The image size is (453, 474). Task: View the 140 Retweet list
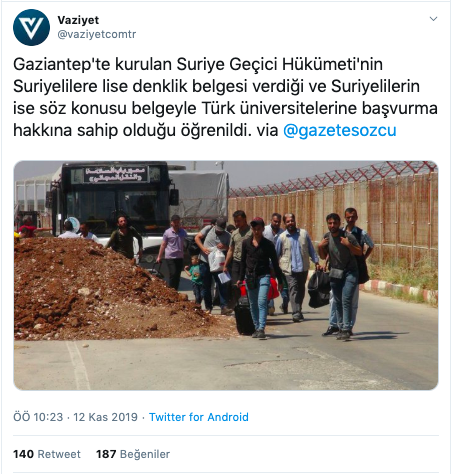(47, 454)
